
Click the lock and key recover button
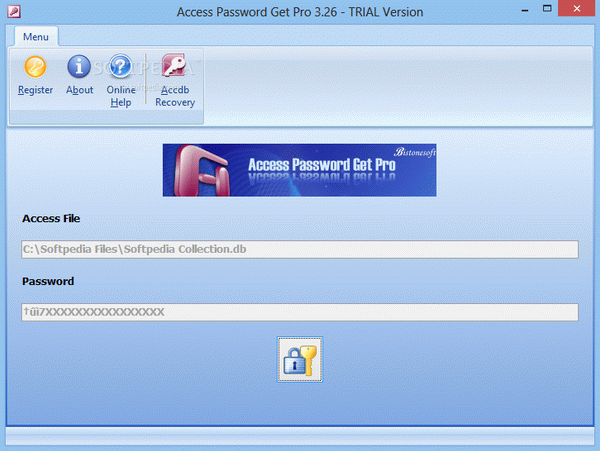[300, 360]
